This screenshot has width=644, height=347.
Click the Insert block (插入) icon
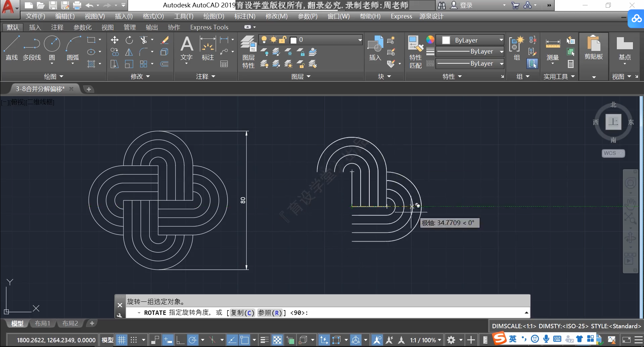375,49
